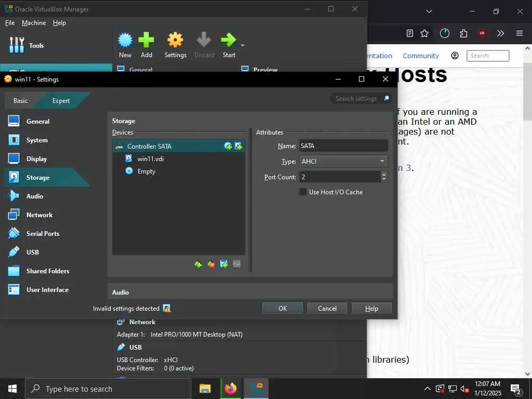The width and height of the screenshot is (532, 399).
Task: Open the Serial Ports settings category
Action: point(43,233)
